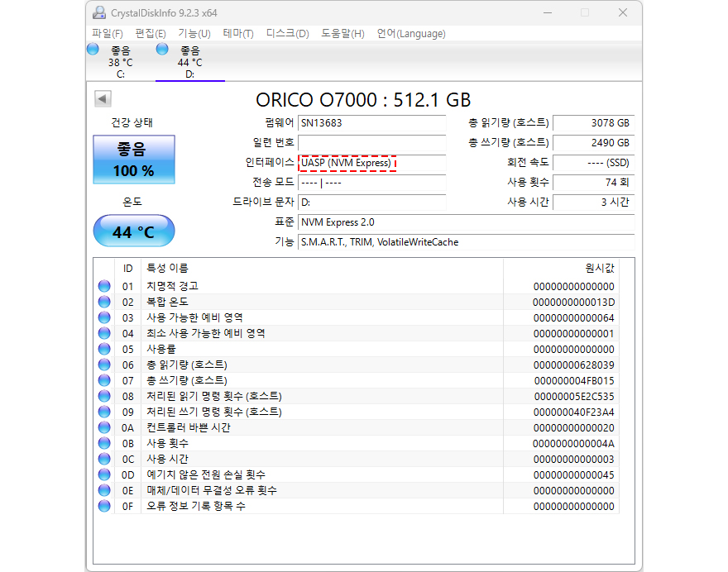Open the 디스크(D) menu

pos(287,33)
